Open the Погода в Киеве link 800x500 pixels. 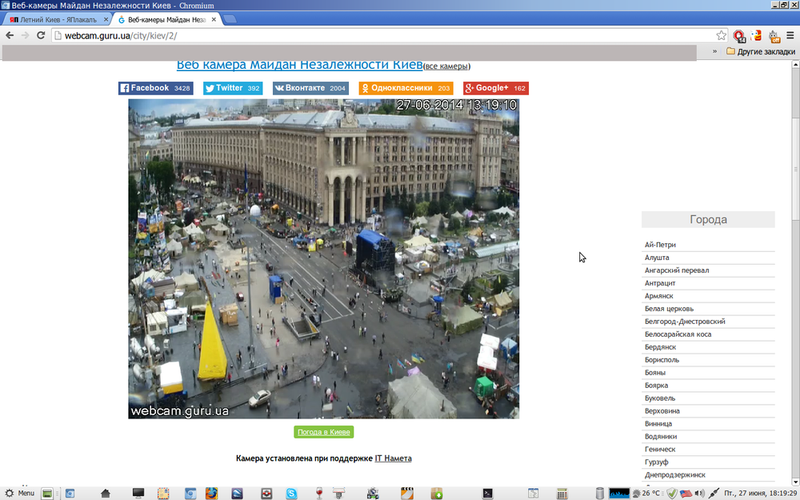(323, 432)
